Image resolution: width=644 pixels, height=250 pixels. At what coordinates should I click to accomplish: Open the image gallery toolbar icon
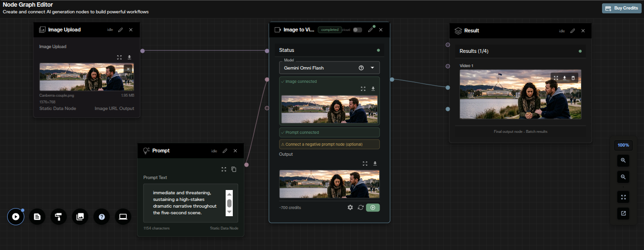tap(80, 217)
